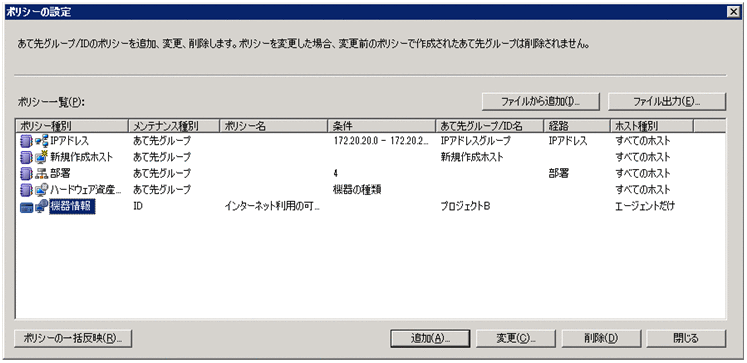Open ポリシーの一括反映 dialog
The image size is (747, 363).
tap(73, 338)
